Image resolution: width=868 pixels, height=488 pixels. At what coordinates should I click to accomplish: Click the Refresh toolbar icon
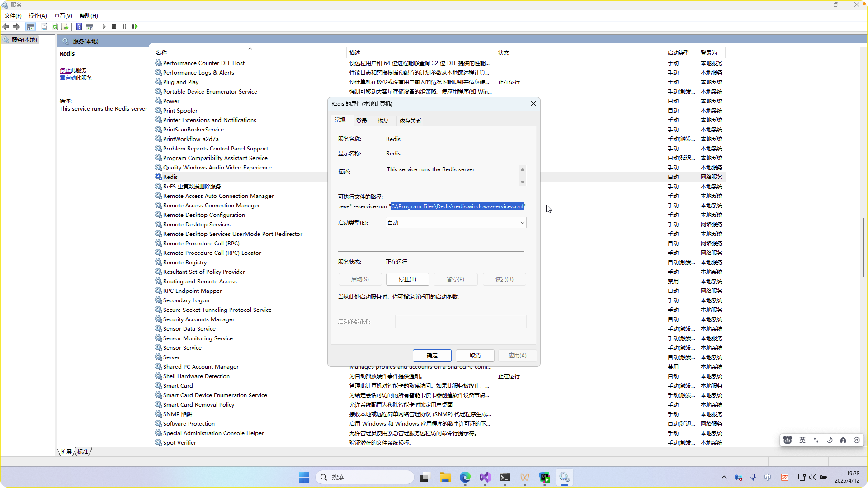(x=55, y=27)
